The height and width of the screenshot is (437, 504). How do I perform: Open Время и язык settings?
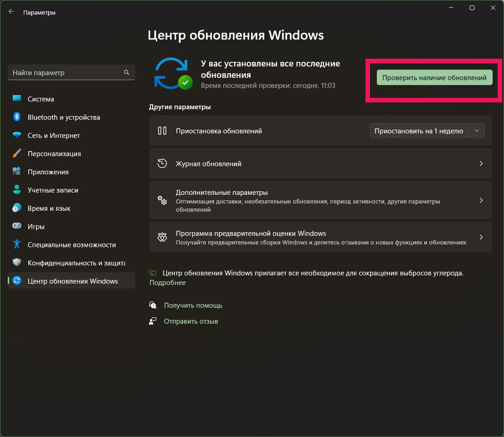pos(72,208)
